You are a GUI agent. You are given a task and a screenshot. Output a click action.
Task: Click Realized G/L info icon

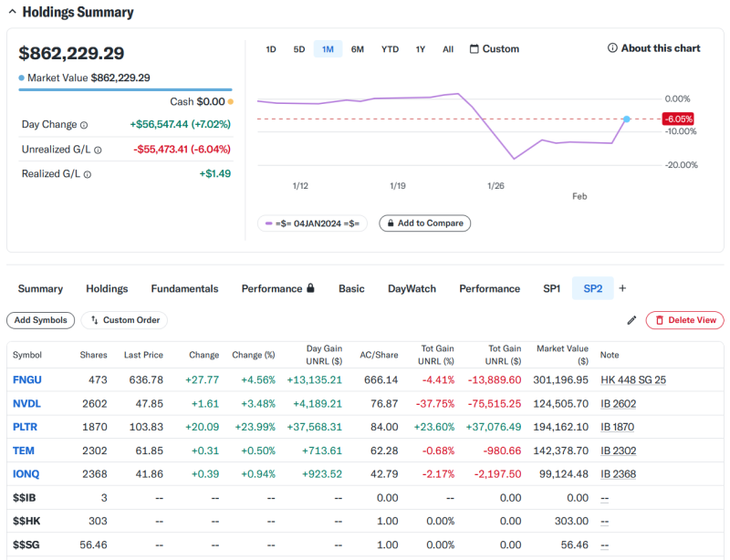tap(88, 174)
